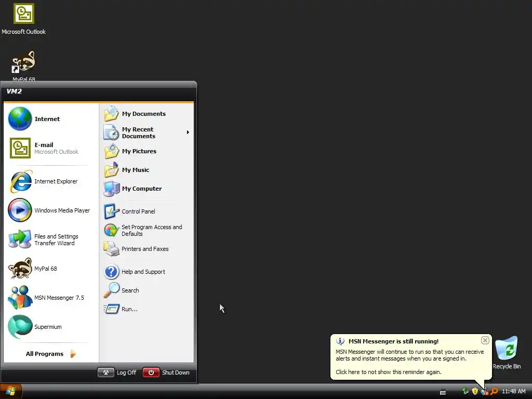Image resolution: width=532 pixels, height=399 pixels.
Task: Select the MyPal 68 desktop shortcut
Action: point(24,65)
